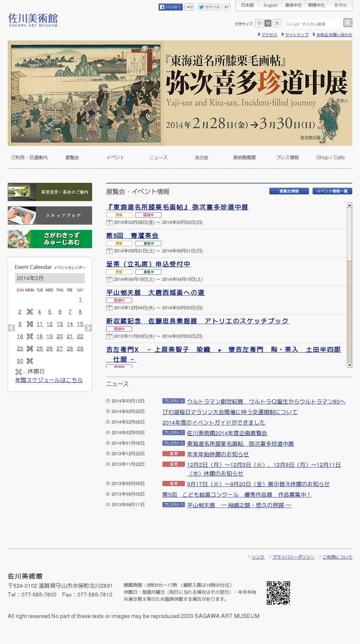Click the Twitter tweet button
The height and width of the screenshot is (644, 360).
(x=210, y=7)
